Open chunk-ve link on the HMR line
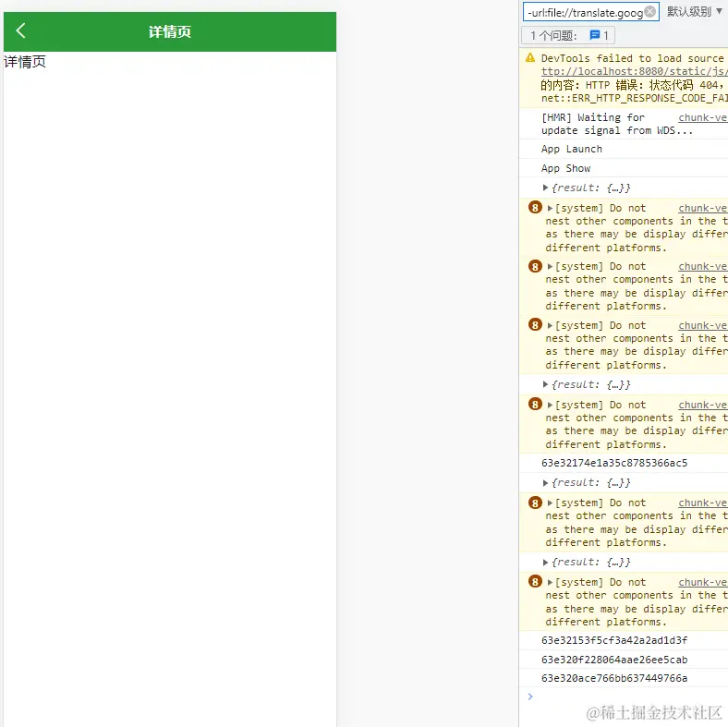The height and width of the screenshot is (727, 728). pyautogui.click(x=703, y=117)
